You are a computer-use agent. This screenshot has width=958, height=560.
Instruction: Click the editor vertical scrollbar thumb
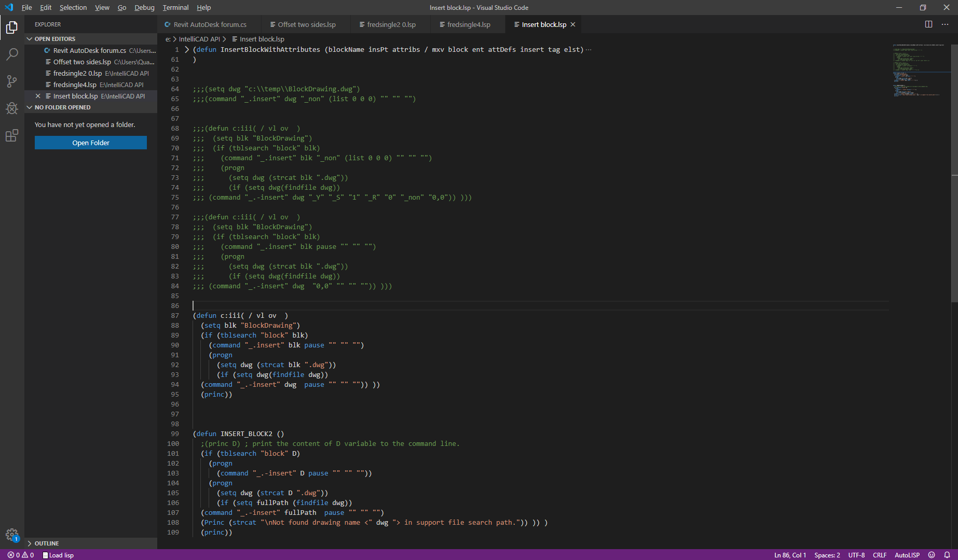(x=954, y=174)
